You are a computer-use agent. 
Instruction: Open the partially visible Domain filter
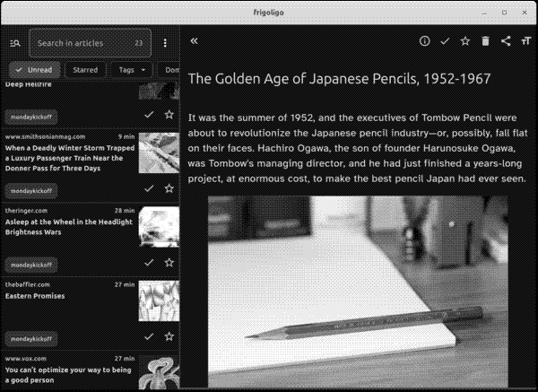169,70
